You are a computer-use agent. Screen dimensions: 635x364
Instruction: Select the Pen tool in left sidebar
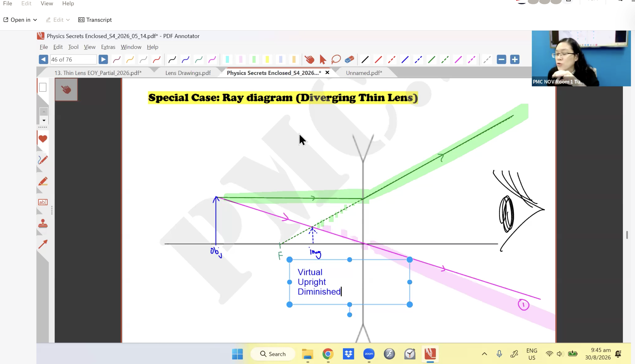coord(43,160)
